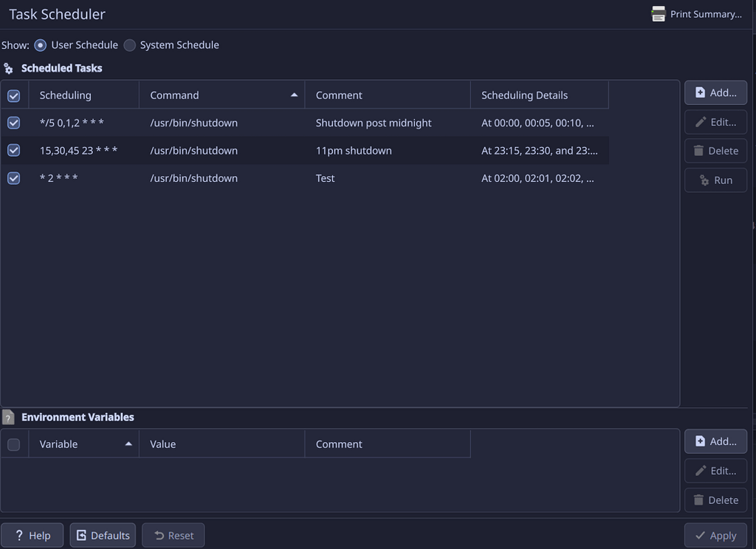
Task: Click the plus icon on the variables Add button
Action: point(701,441)
